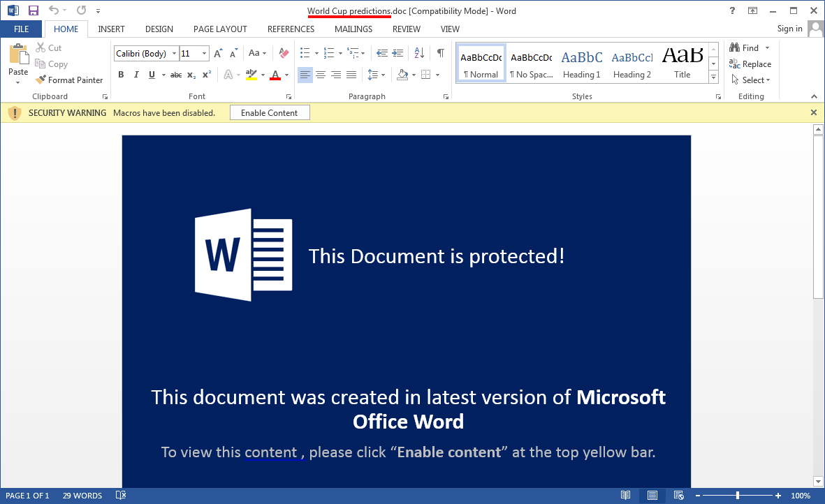
Task: Apply the No Spacing style
Action: pyautogui.click(x=532, y=63)
